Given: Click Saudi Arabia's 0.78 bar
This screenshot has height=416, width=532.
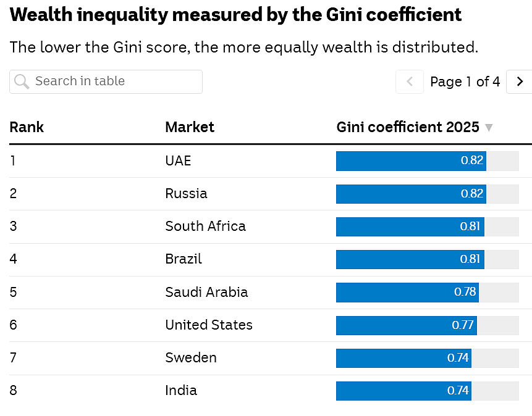Looking at the screenshot, I should point(407,293).
